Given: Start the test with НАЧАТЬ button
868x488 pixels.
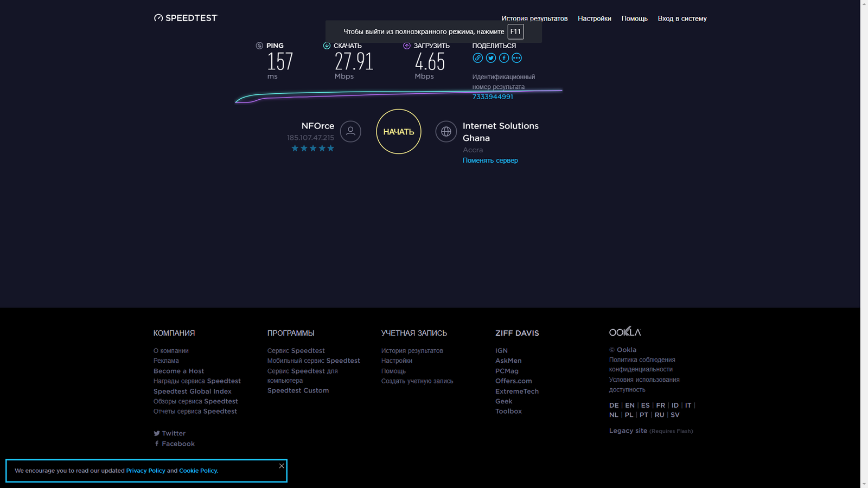Looking at the screenshot, I should (399, 131).
